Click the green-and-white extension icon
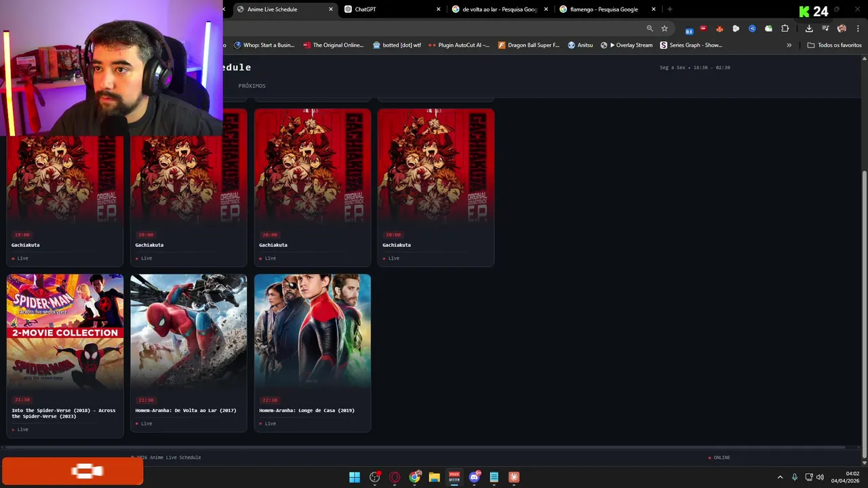The width and height of the screenshot is (868, 488). (768, 28)
